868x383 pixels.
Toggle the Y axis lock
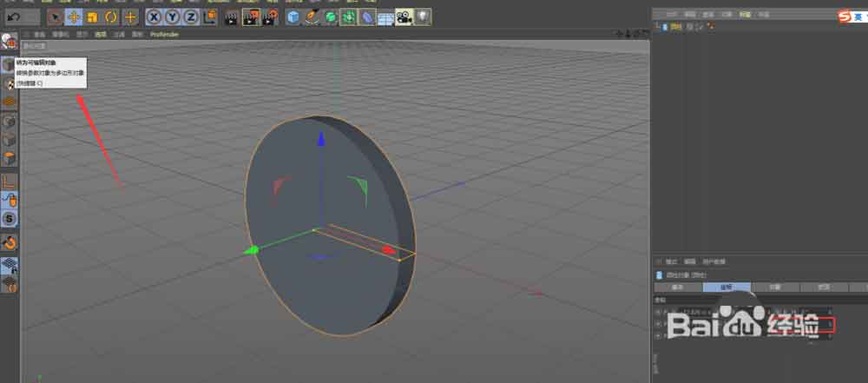point(173,17)
